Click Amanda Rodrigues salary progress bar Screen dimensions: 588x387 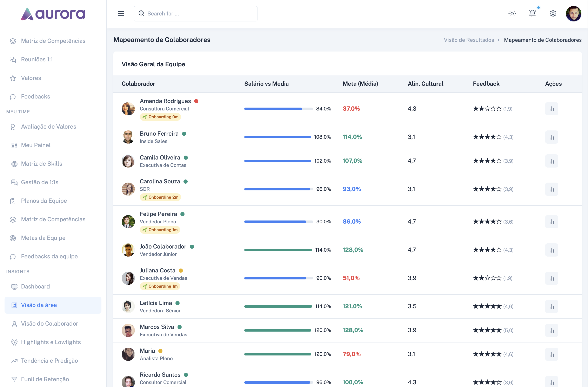pos(279,109)
